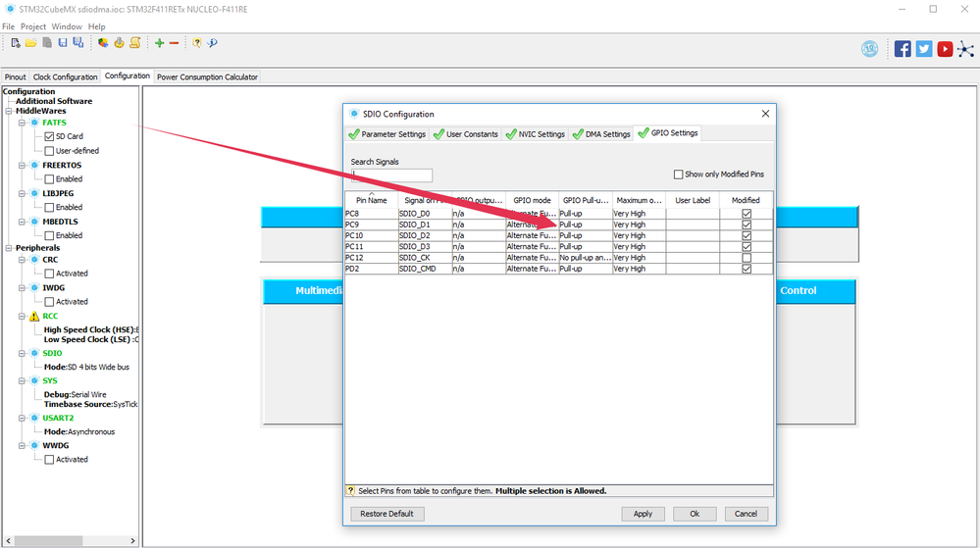Screen dimensions: 980x548
Task: Collapse the SDIO tree node
Action: [x=22, y=353]
